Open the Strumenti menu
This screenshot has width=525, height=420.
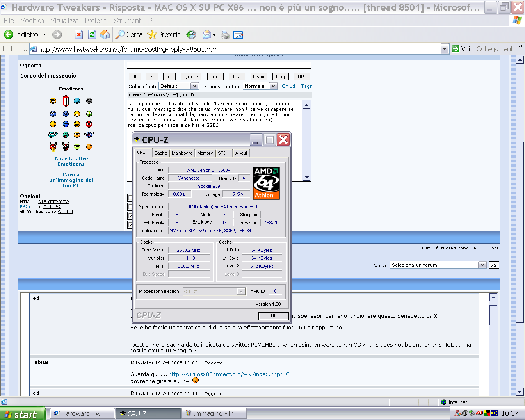pyautogui.click(x=128, y=21)
